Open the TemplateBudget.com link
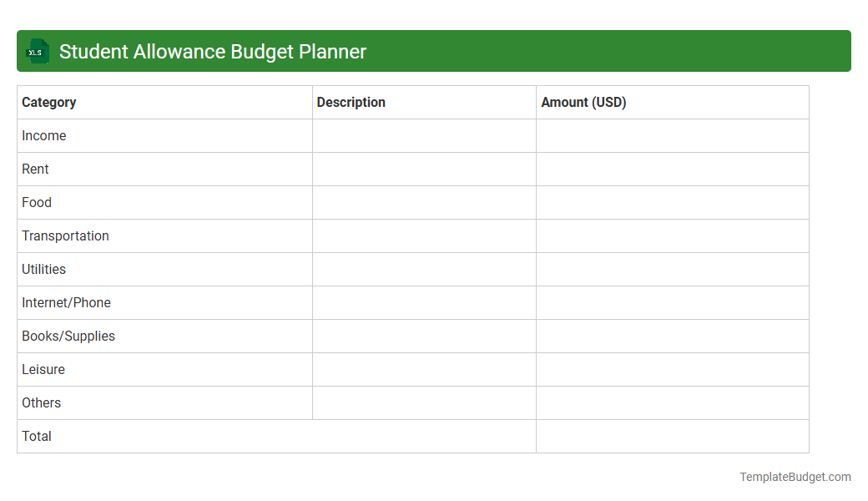The width and height of the screenshot is (868, 501). click(x=795, y=476)
